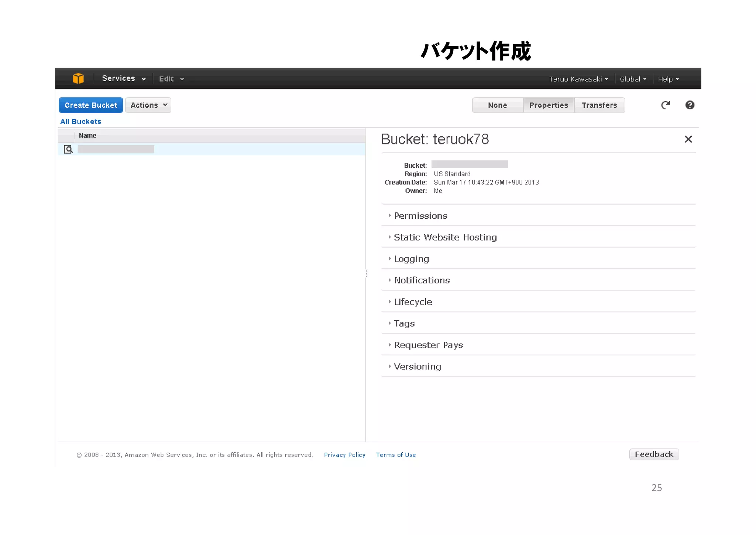The width and height of the screenshot is (756, 535).
Task: Switch to the Transfers view tab
Action: (599, 105)
